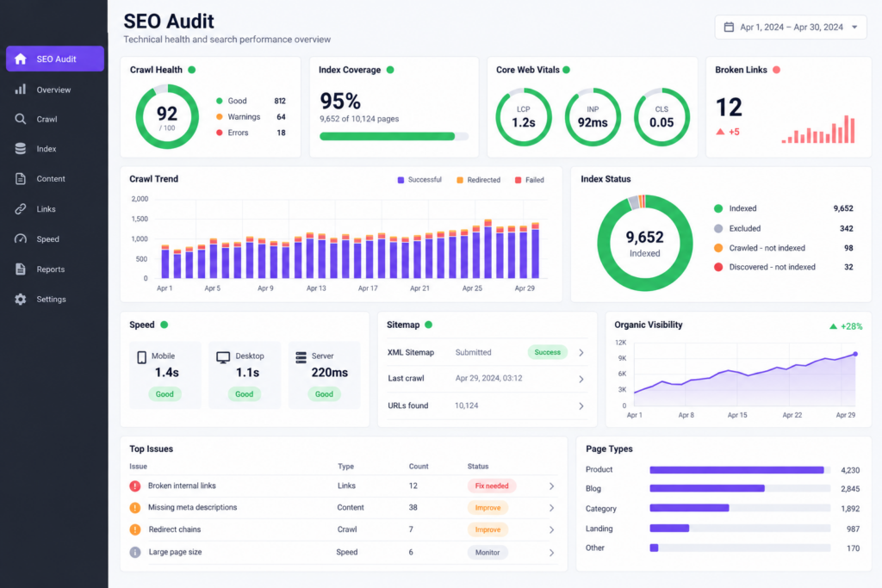Screen dimensions: 882x588
Task: Click the Improve badge for Missing meta descriptions
Action: [488, 508]
